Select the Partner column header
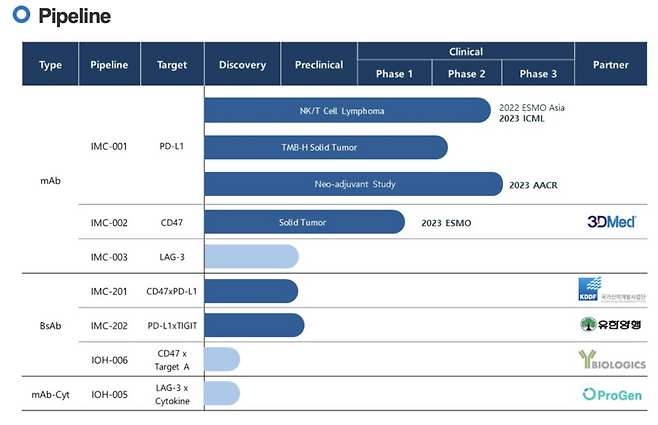This screenshot has width=658, height=425. click(x=610, y=65)
